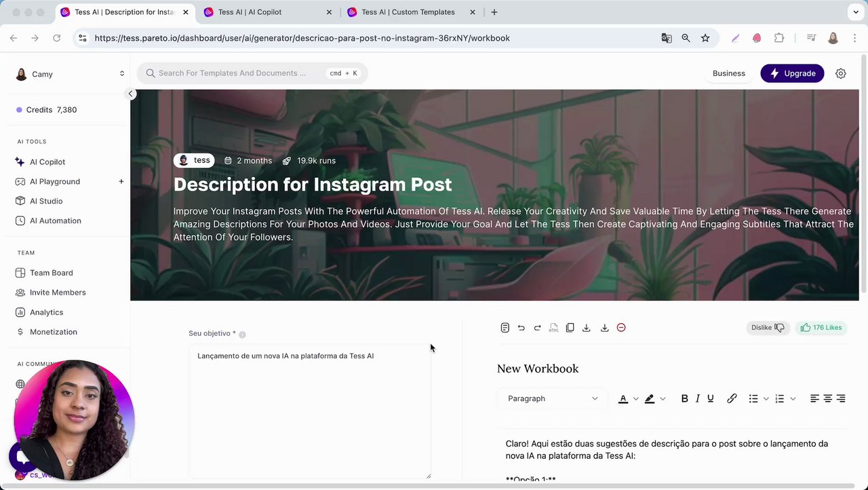Click download icon next to the copy icon
Screen dimensions: 868x490
click(586, 328)
